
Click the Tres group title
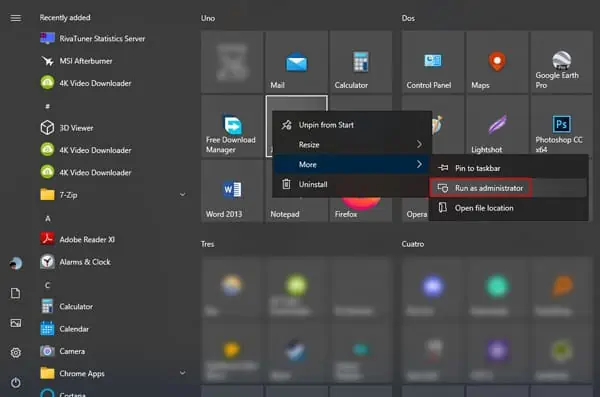point(207,244)
